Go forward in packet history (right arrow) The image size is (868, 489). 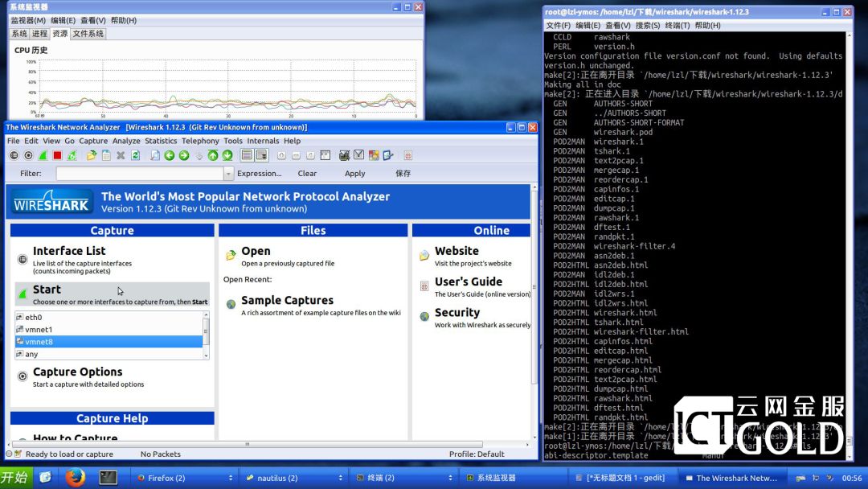[x=184, y=155]
